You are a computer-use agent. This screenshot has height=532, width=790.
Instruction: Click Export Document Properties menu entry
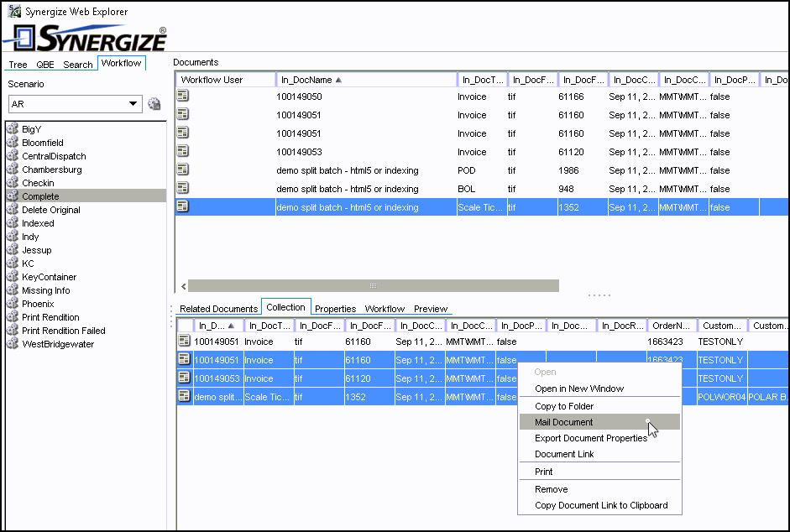[599, 438]
